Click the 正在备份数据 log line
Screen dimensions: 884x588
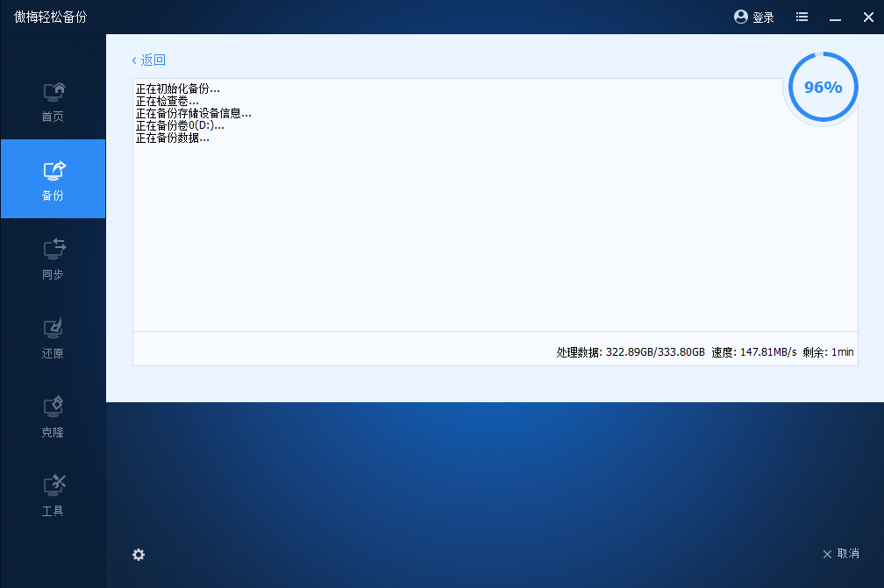173,138
